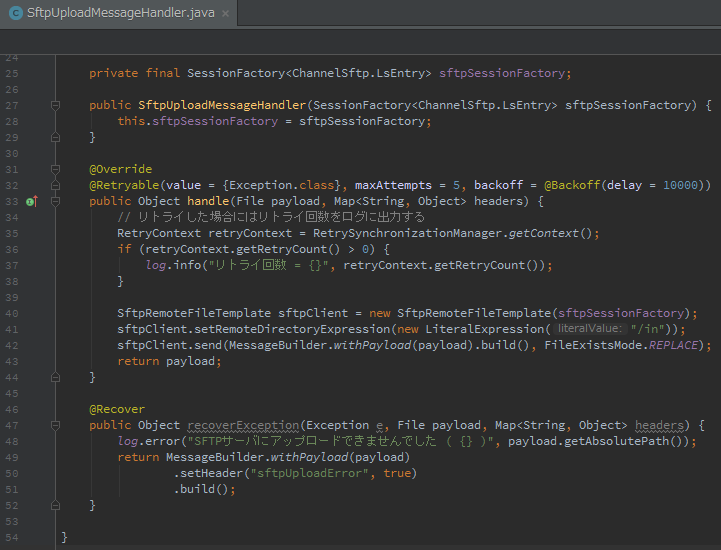This screenshot has height=550, width=721.
Task: Click this.sftpSessionFactory on line 28
Action: tap(198, 121)
